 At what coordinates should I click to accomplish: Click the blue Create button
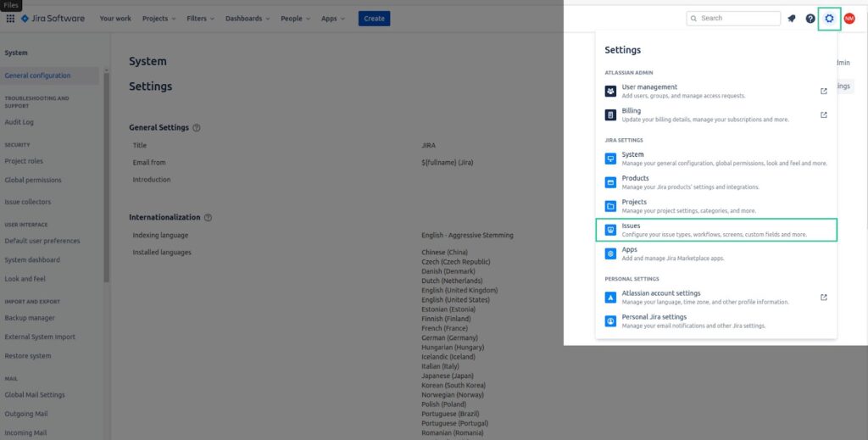(x=374, y=19)
